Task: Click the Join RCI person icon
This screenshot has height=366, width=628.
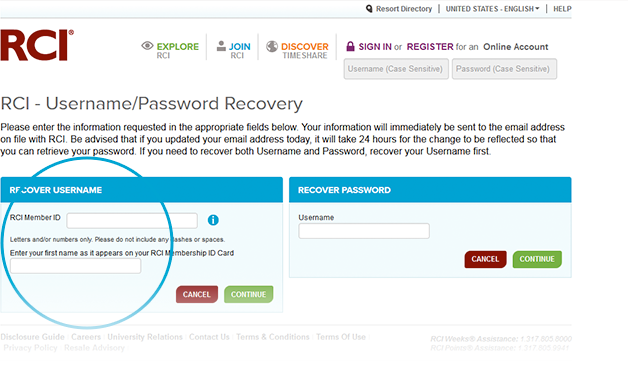Action: [221, 46]
